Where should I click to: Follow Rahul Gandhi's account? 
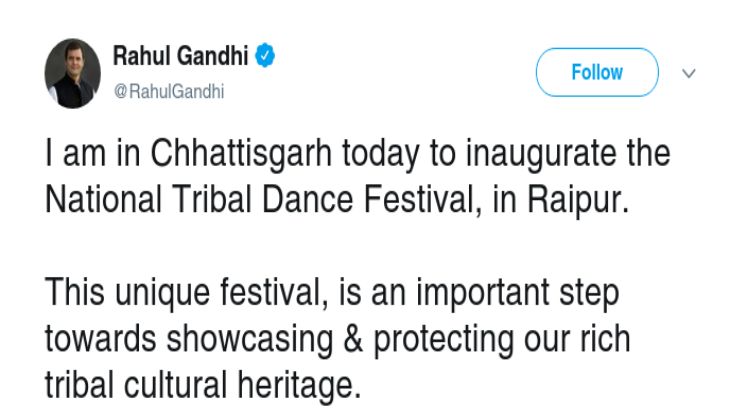tap(597, 72)
